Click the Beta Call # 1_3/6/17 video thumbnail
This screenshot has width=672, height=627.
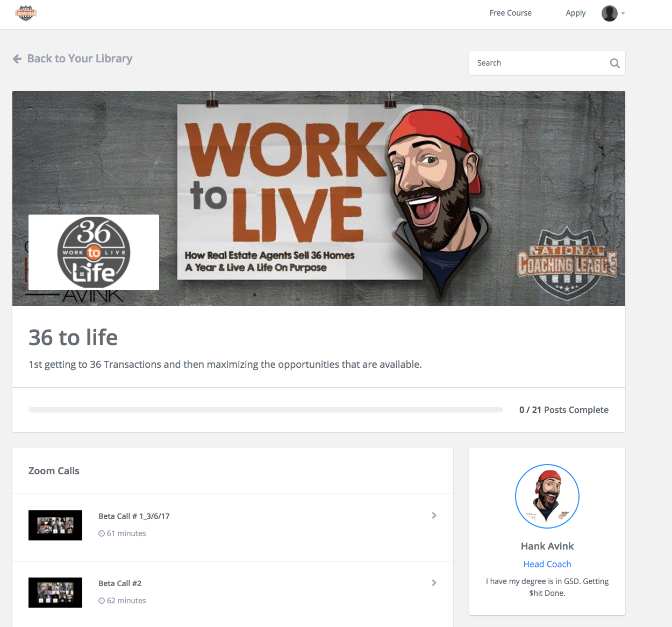pyautogui.click(x=55, y=525)
